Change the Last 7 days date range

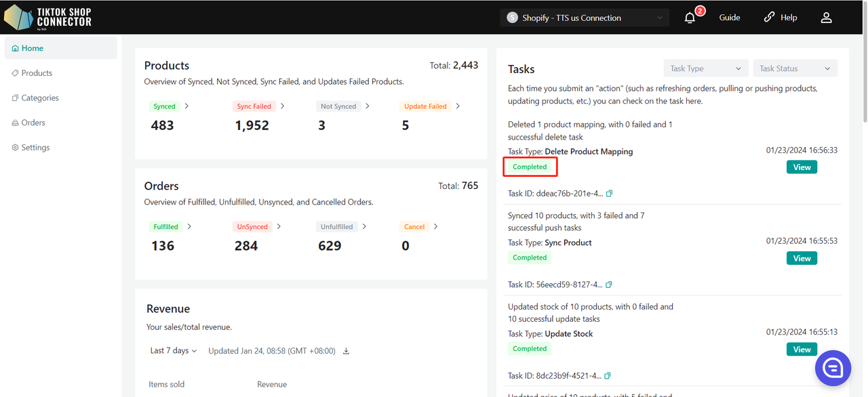[x=174, y=351]
